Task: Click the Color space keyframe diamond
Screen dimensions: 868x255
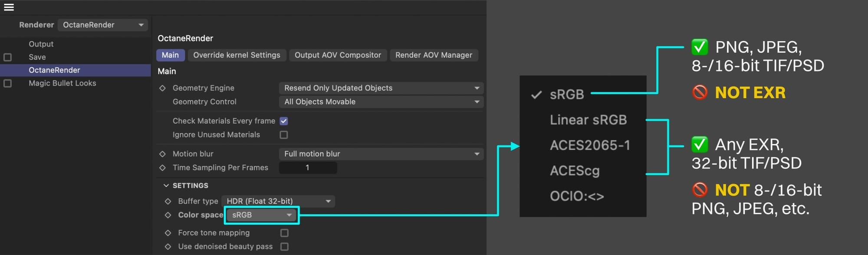Action: coord(168,215)
